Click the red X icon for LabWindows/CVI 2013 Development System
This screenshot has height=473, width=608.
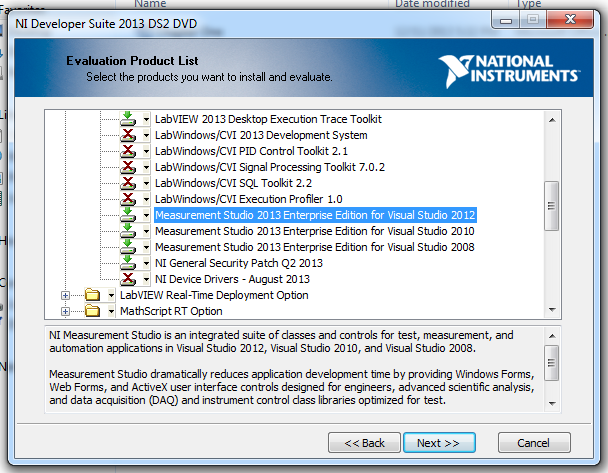[x=128, y=135]
